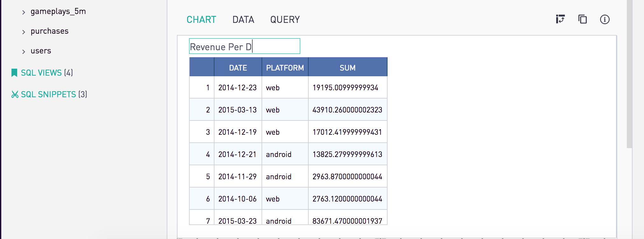Click row number 4 cell
Image resolution: width=644 pixels, height=239 pixels.
202,154
